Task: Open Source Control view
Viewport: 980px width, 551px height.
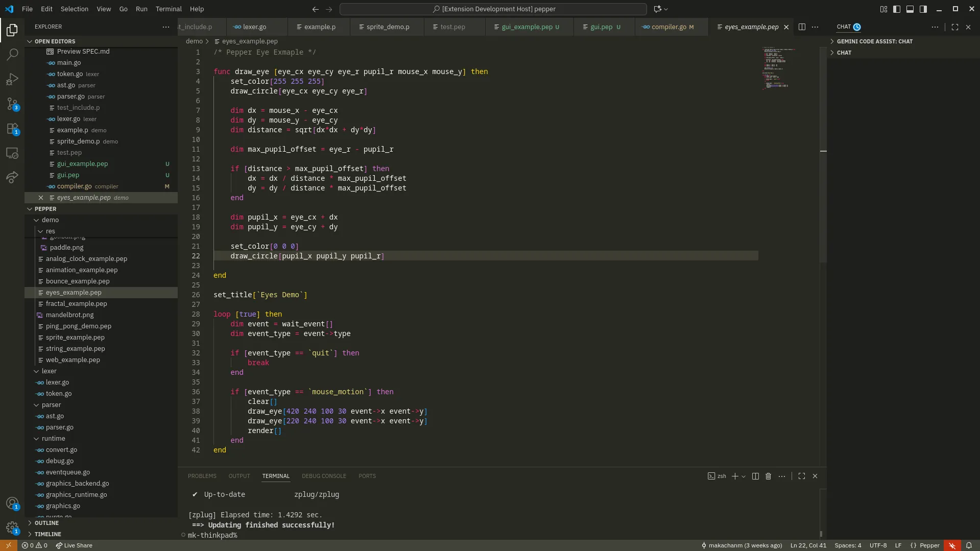Action: [x=12, y=104]
